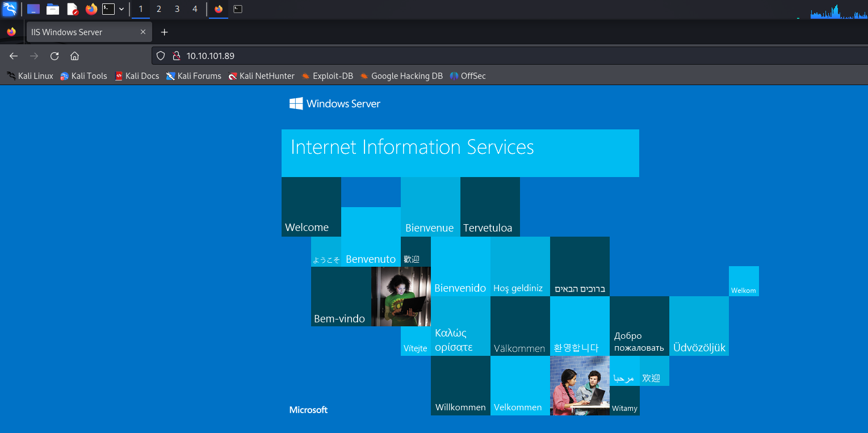Image resolution: width=868 pixels, height=433 pixels.
Task: Open the Google Hacking DB bookmark
Action: pos(401,76)
